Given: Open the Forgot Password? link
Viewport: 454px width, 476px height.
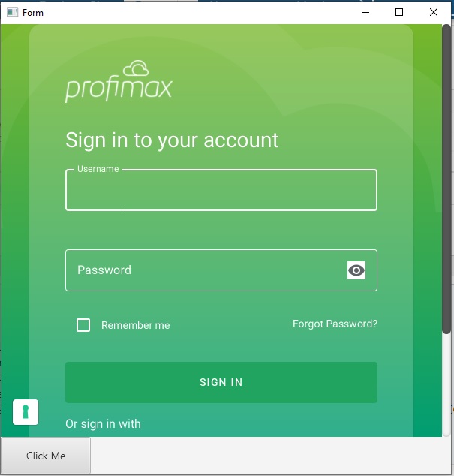Looking at the screenshot, I should [x=335, y=324].
